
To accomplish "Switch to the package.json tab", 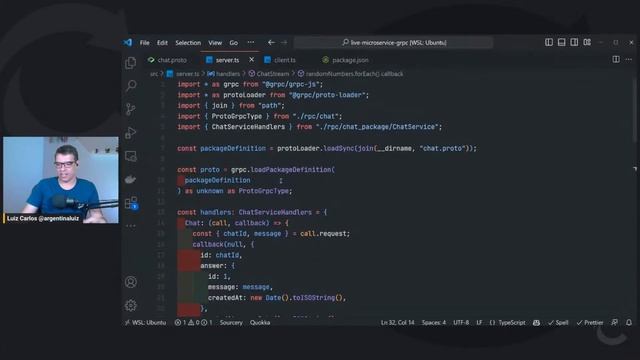I will 345,60.
